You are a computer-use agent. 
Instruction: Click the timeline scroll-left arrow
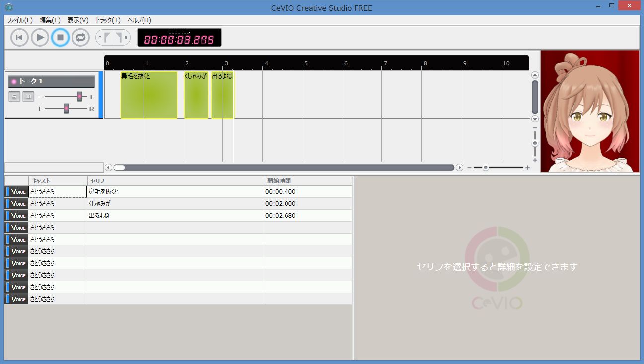[x=109, y=168]
